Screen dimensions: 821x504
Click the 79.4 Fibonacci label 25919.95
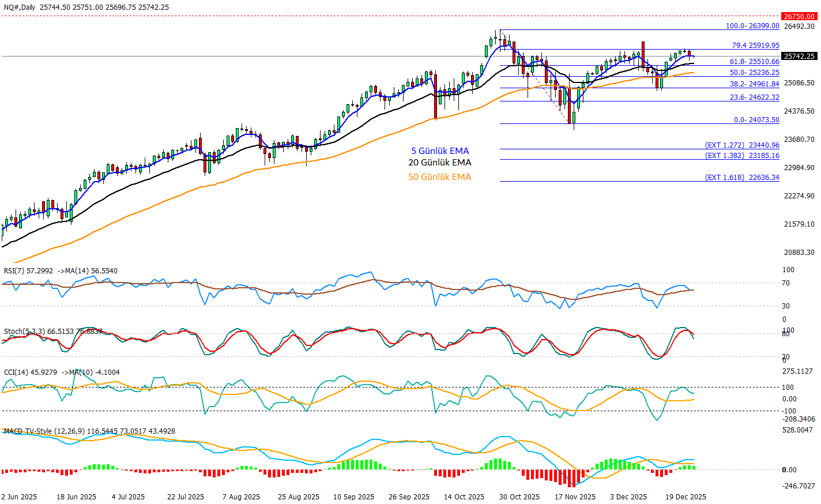755,46
